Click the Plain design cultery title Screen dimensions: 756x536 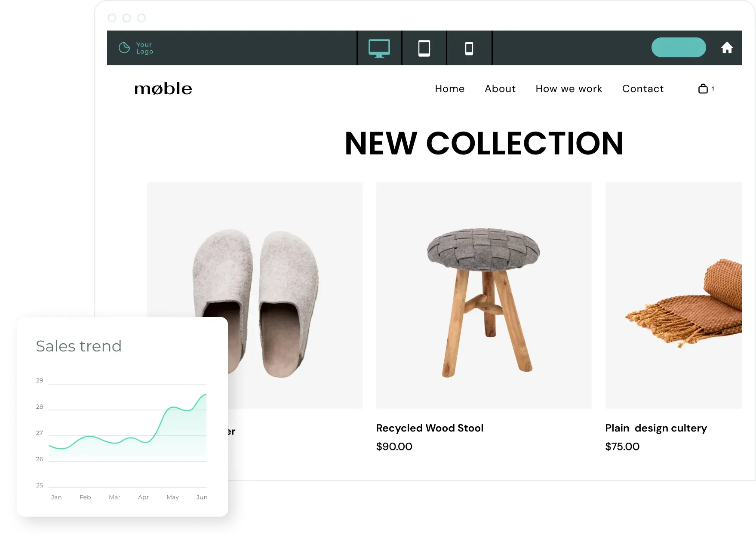[x=656, y=428]
